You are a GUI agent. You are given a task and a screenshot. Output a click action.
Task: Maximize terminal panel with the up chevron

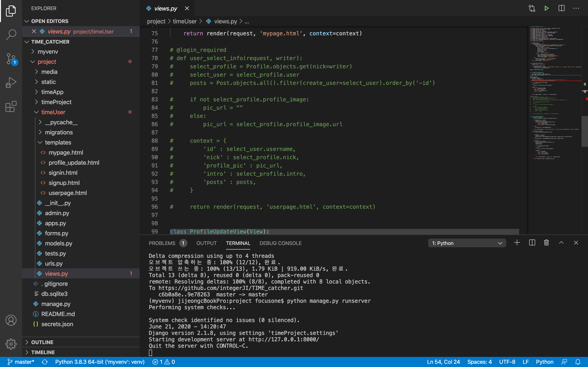[x=561, y=243]
